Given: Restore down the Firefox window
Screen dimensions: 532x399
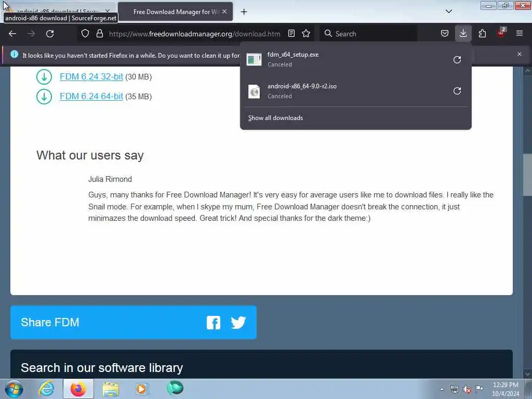Looking at the screenshot, I should coord(506,5).
